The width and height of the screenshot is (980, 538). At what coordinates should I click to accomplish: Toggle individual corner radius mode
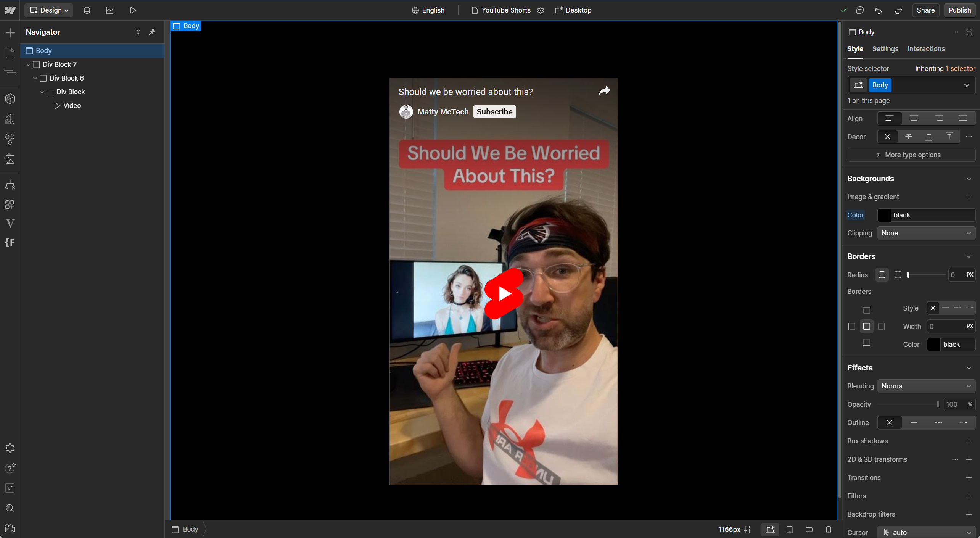click(x=898, y=275)
